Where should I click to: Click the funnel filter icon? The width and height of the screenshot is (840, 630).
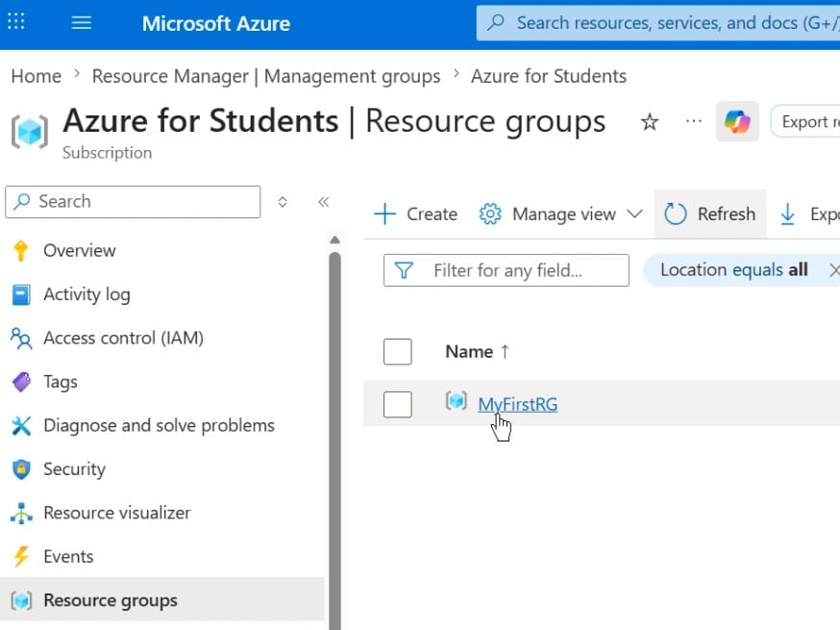tap(404, 270)
